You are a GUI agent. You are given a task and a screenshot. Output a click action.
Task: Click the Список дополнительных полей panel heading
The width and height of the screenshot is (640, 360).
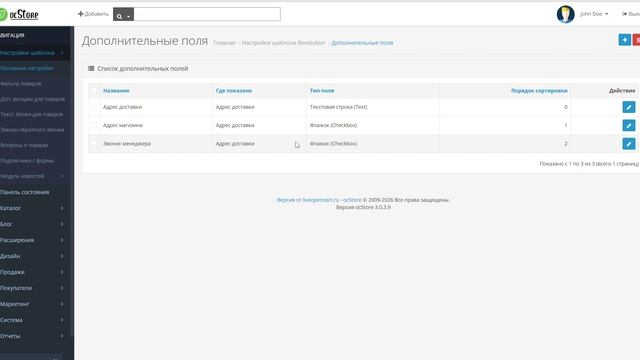click(142, 69)
